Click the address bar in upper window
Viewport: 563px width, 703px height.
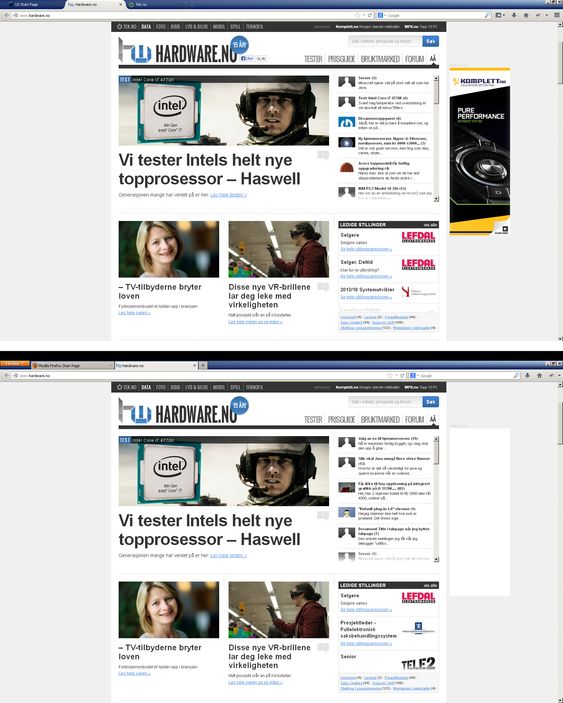(x=182, y=15)
